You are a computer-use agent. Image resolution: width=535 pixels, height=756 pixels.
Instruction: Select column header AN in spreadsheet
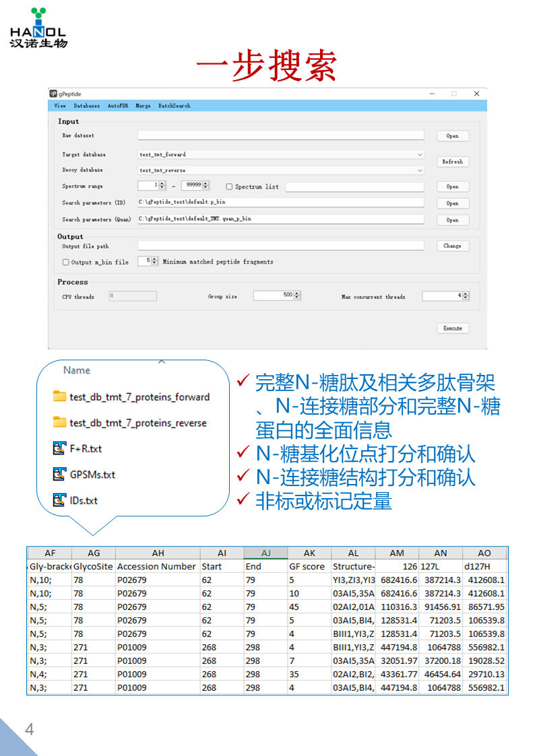coord(441,553)
